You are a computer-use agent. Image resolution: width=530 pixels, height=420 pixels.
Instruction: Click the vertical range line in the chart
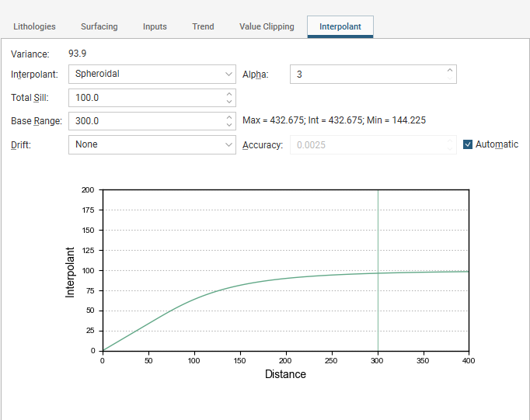coord(378,236)
